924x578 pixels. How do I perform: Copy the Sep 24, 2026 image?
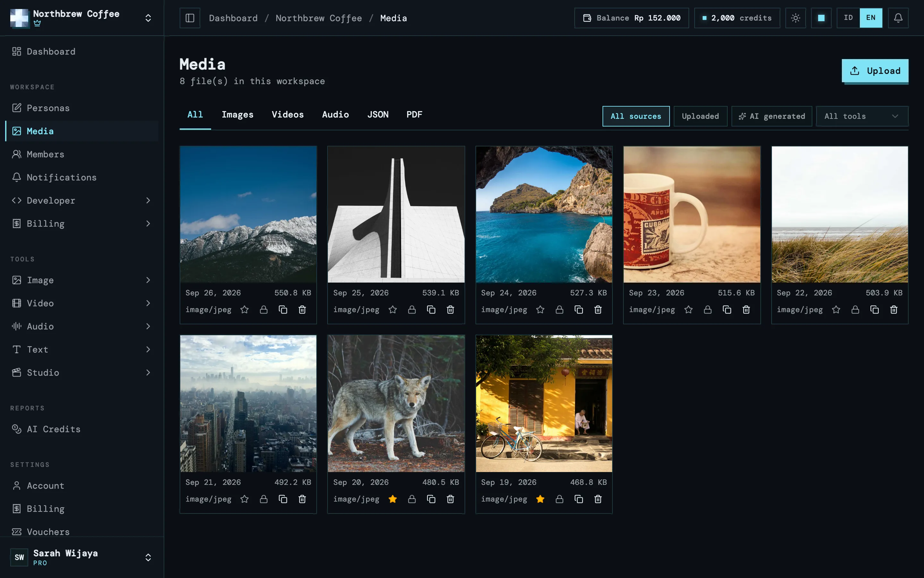click(x=579, y=310)
